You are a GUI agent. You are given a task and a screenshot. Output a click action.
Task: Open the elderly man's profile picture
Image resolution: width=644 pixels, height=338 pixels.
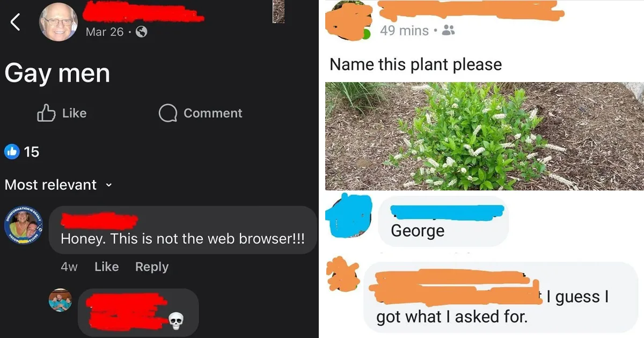click(x=58, y=22)
